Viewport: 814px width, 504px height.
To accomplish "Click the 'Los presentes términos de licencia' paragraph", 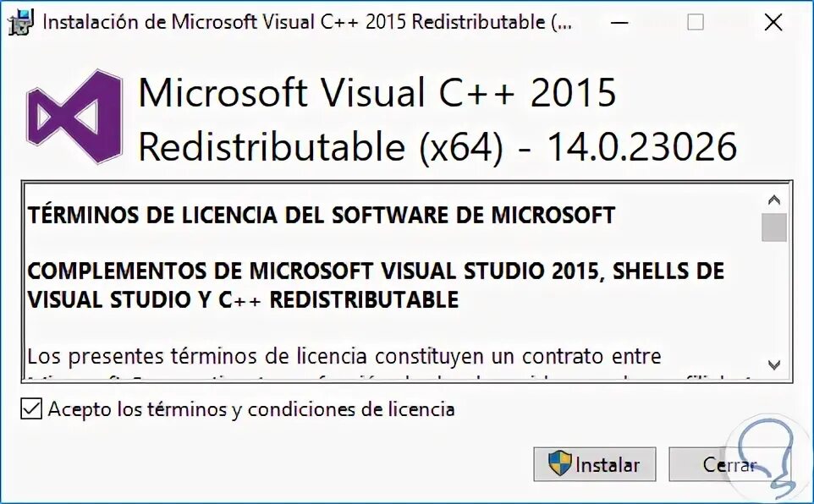I will [x=344, y=356].
